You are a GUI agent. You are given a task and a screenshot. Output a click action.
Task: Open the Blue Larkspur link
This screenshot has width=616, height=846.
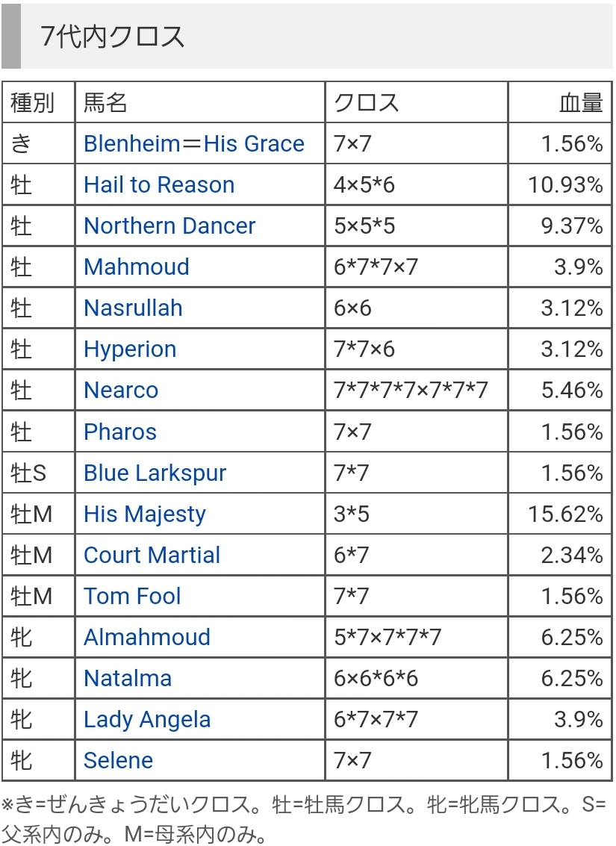[155, 473]
